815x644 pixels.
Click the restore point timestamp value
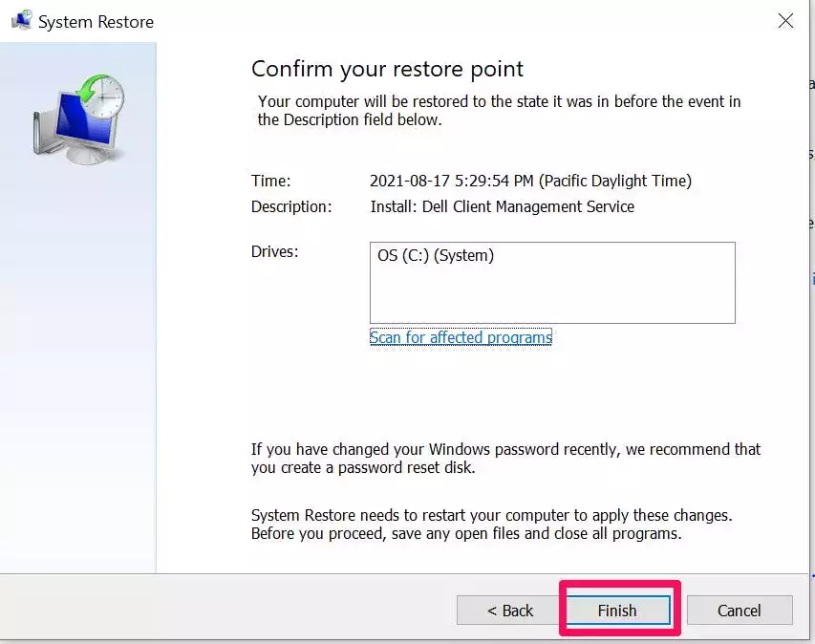pos(530,181)
